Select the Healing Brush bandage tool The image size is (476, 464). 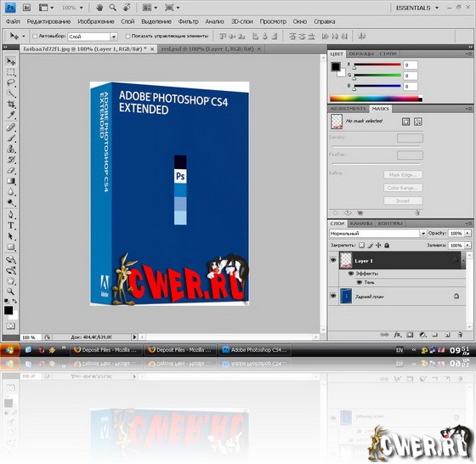(x=10, y=127)
